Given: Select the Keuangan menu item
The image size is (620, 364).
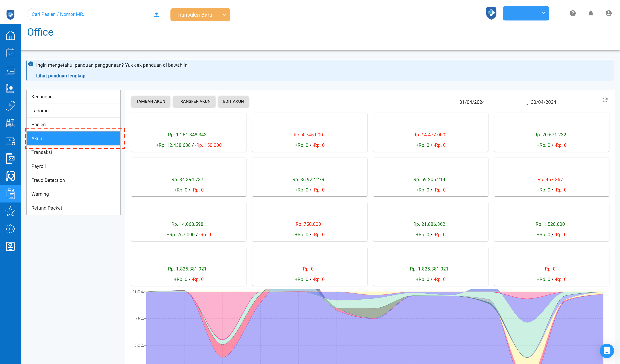Looking at the screenshot, I should pos(73,97).
